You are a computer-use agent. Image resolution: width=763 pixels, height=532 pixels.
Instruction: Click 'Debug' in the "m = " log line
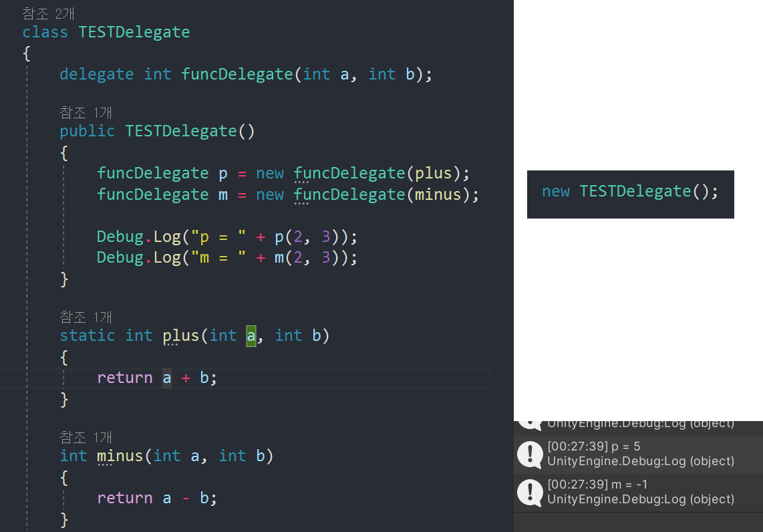click(x=120, y=257)
